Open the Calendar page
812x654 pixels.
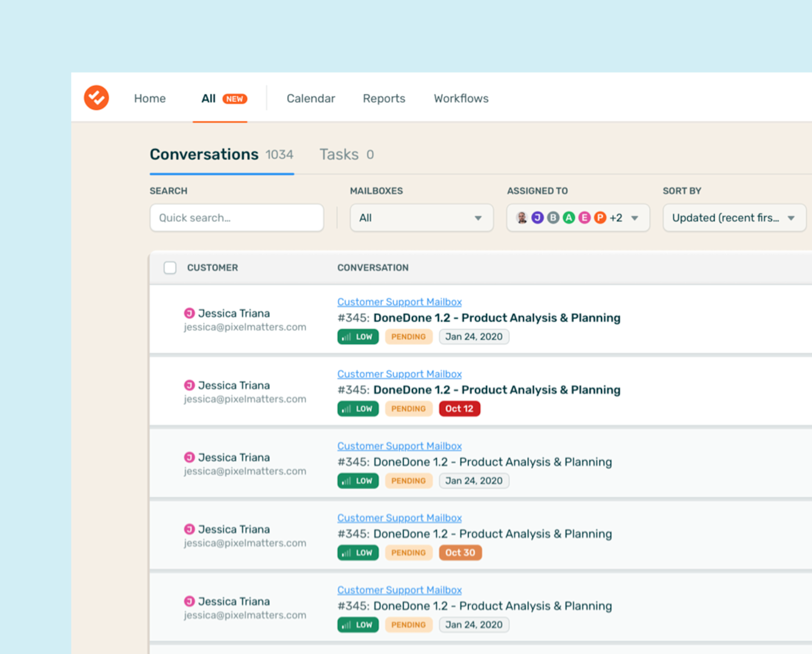point(311,99)
